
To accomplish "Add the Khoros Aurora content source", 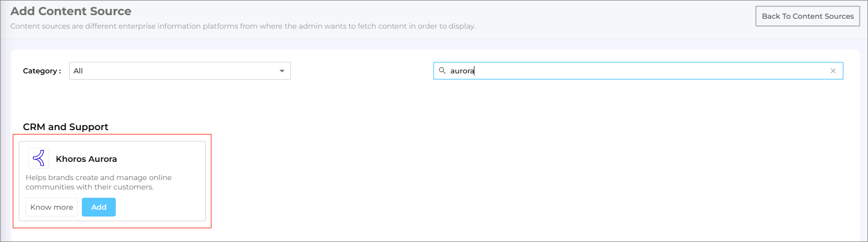I will [x=99, y=207].
